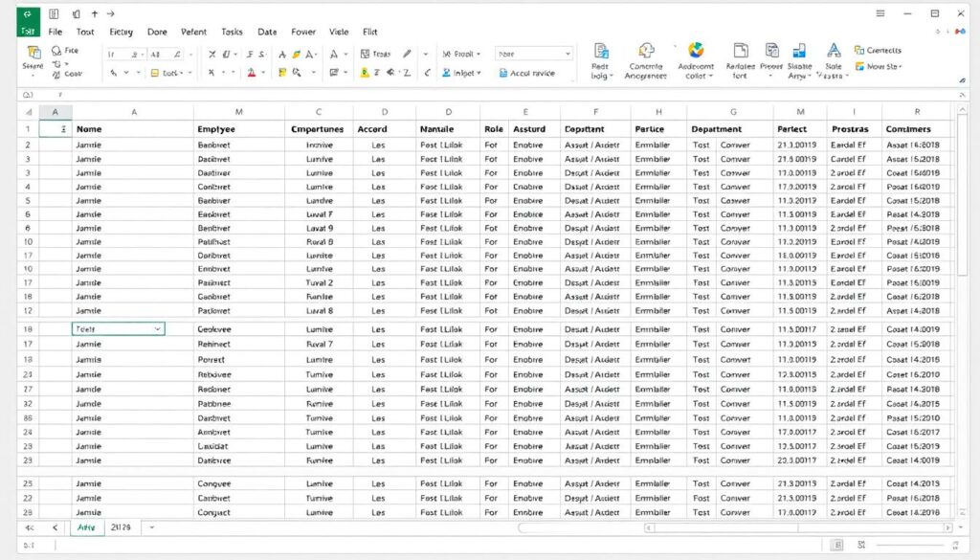Click the second status bar view icon
Screen dimensions: 980x560
861,545
